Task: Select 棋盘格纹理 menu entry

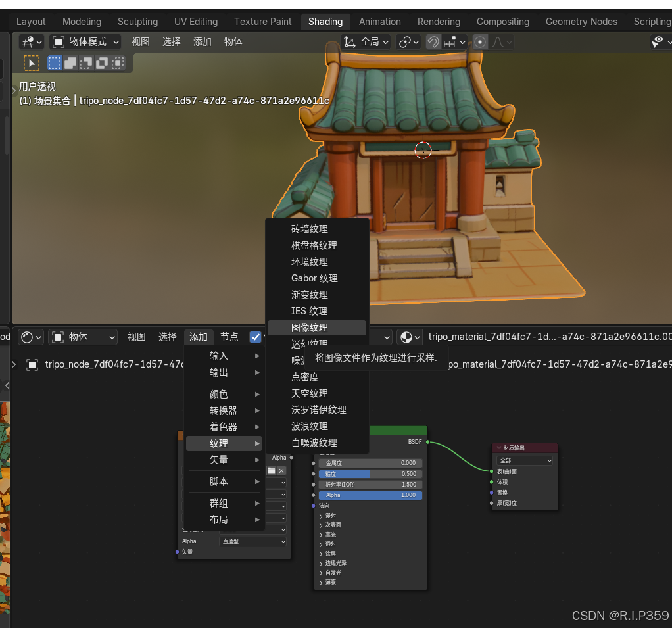Action: click(x=317, y=245)
